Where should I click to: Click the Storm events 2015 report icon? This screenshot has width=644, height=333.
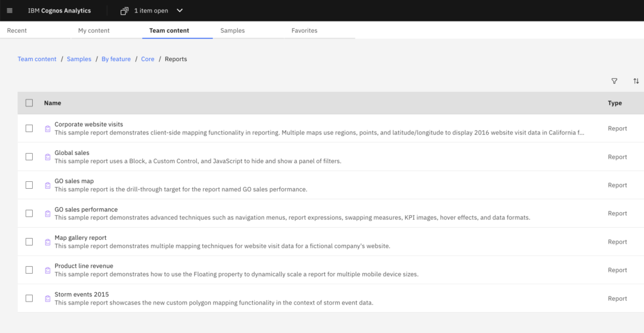47,298
